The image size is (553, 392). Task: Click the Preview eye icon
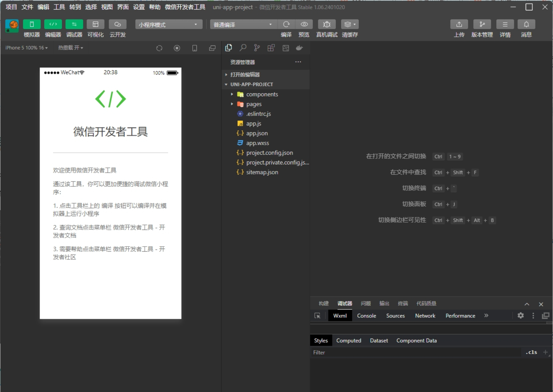(x=304, y=24)
